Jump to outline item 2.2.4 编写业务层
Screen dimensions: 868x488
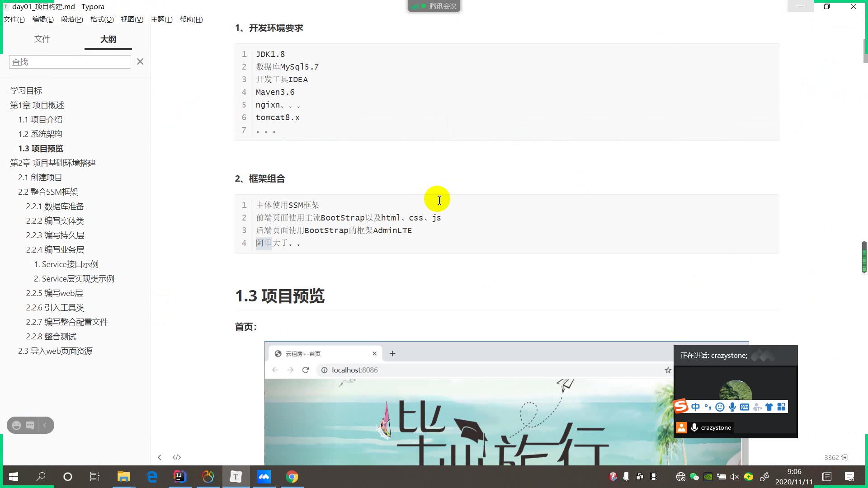click(55, 250)
